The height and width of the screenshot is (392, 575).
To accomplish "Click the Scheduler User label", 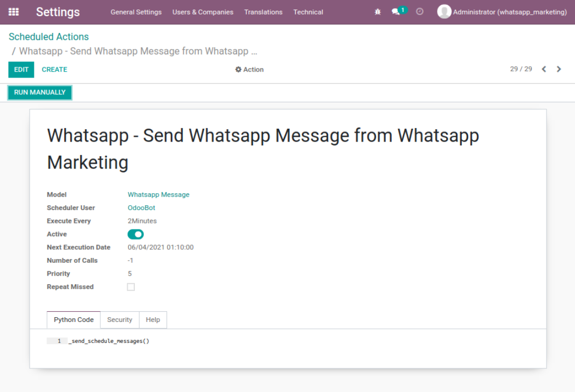I will point(71,208).
